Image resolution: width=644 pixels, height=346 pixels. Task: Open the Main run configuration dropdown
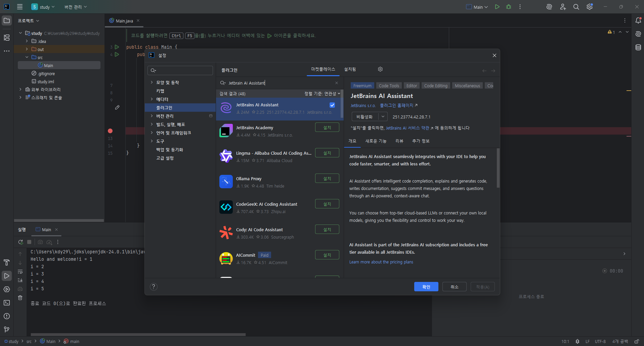pyautogui.click(x=477, y=7)
